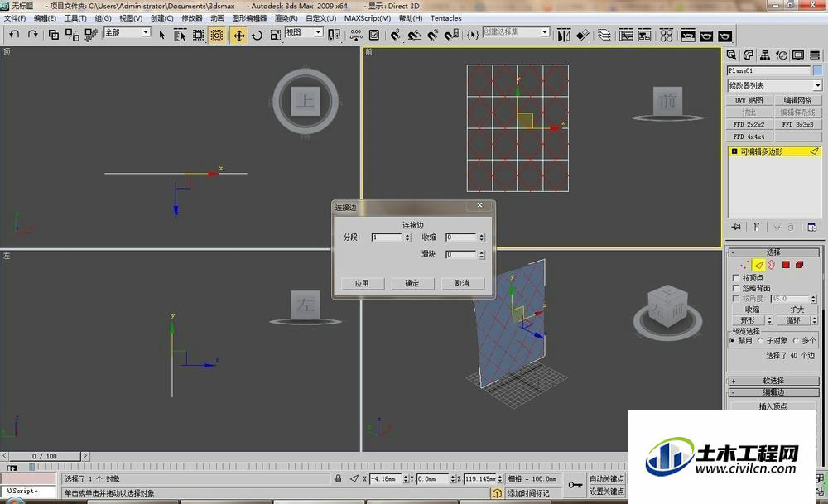
Task: Enable the 按角度 checkbox
Action: point(736,299)
